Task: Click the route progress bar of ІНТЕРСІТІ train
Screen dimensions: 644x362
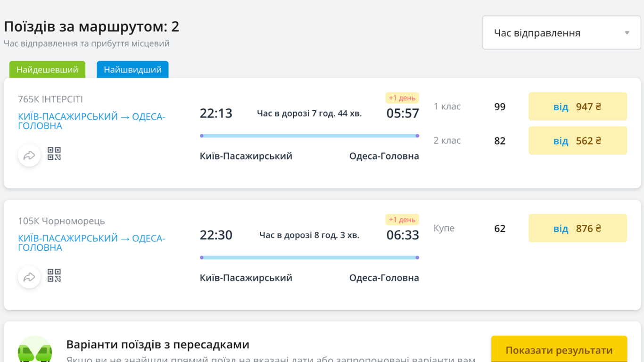Action: [309, 136]
